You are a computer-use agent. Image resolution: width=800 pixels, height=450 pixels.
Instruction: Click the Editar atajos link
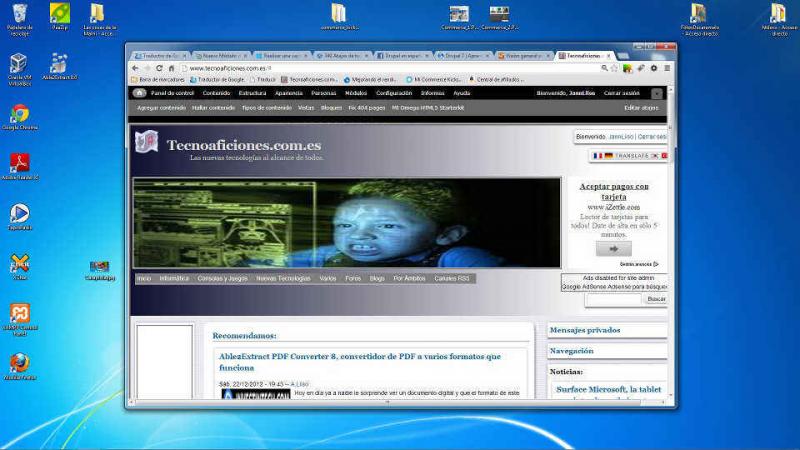[641, 108]
